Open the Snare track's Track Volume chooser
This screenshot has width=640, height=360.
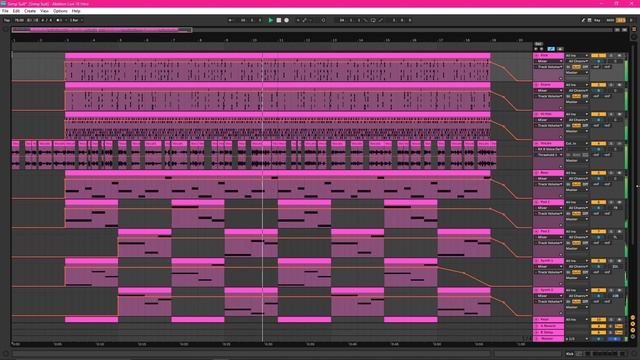549,96
